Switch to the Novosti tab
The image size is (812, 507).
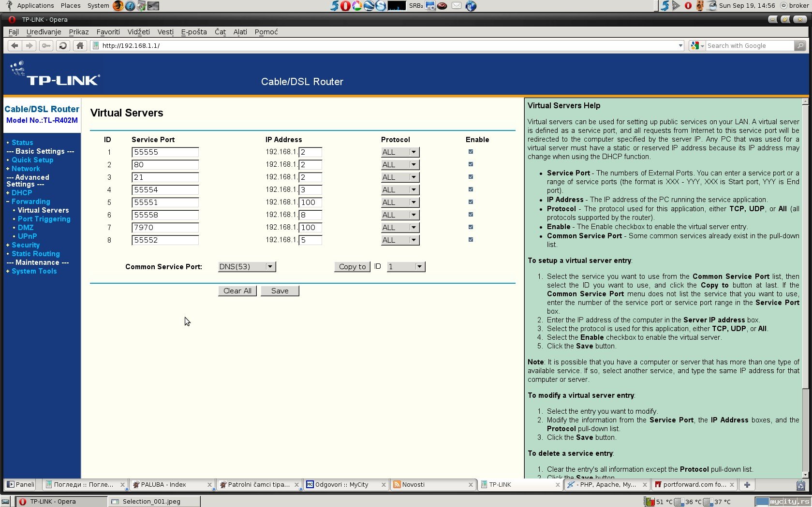430,484
